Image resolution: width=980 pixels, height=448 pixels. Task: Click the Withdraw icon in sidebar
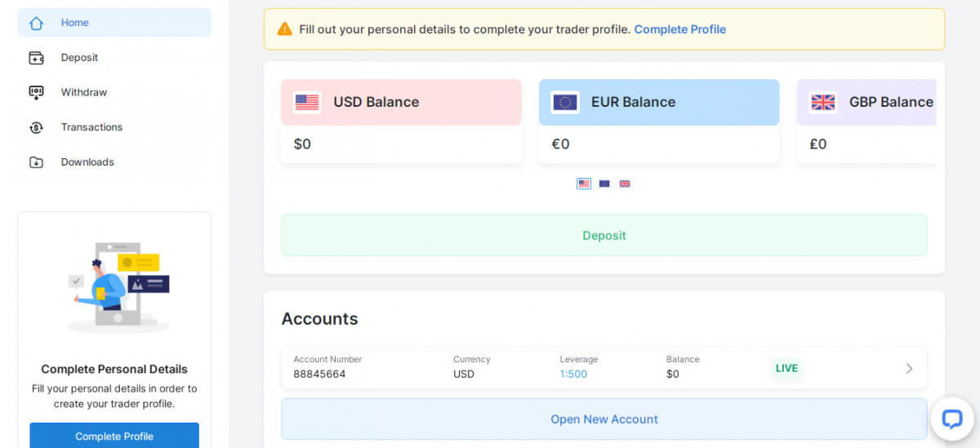click(x=36, y=92)
